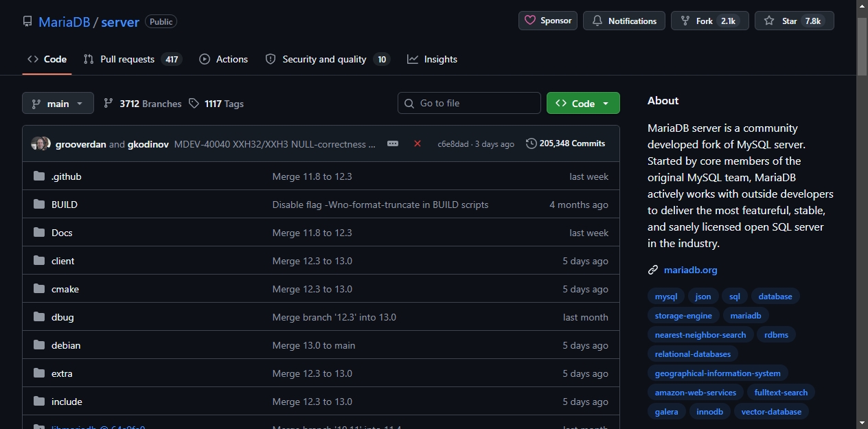Select the relational-databases topic tag
Viewport: 868px width, 429px height.
[693, 354]
